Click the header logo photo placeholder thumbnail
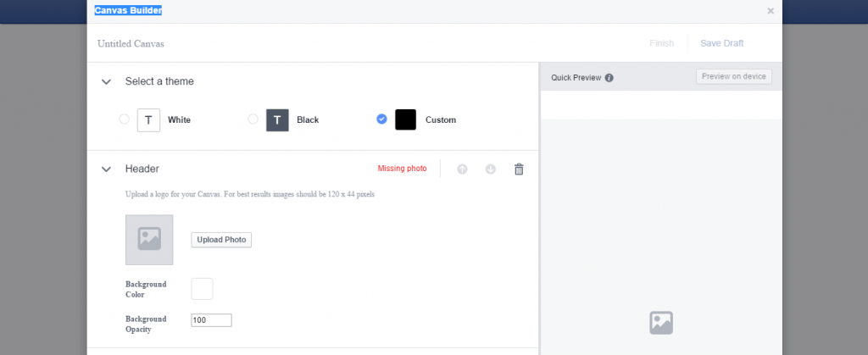 tap(149, 240)
